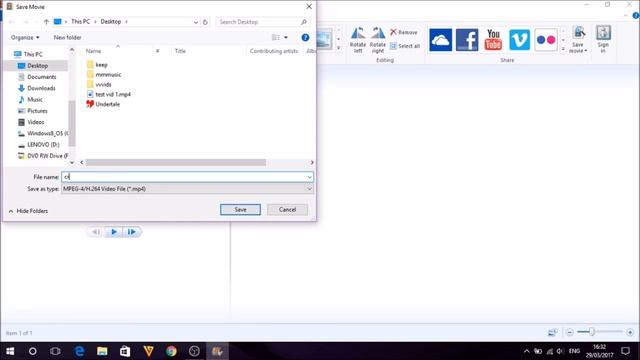
Task: Click the zoom out minus button
Action: point(570,332)
